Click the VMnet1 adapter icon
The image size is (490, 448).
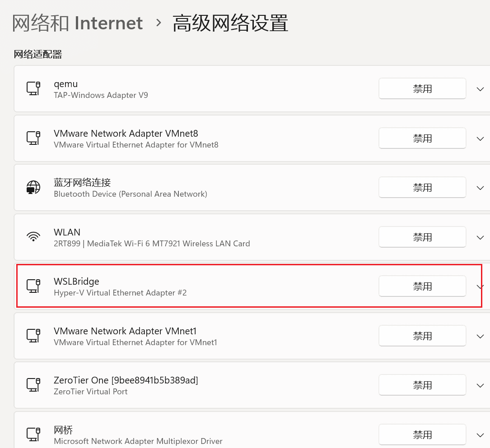coord(33,336)
